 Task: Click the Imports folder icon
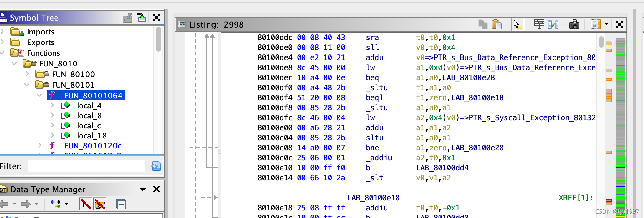(x=17, y=32)
